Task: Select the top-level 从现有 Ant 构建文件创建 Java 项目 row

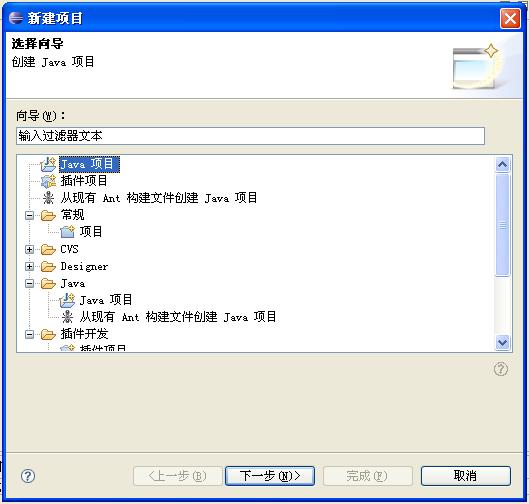Action: 159,198
